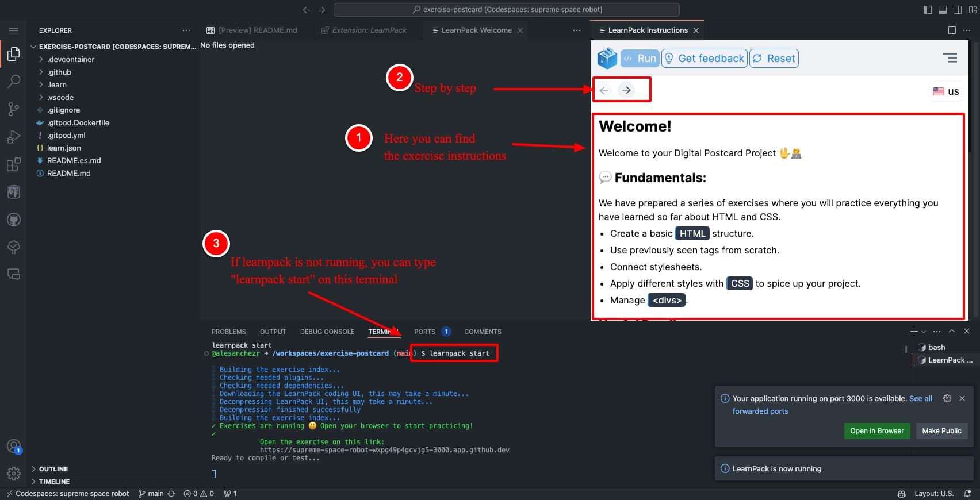Click the Make Public button
This screenshot has width=980, height=500.
(x=941, y=431)
